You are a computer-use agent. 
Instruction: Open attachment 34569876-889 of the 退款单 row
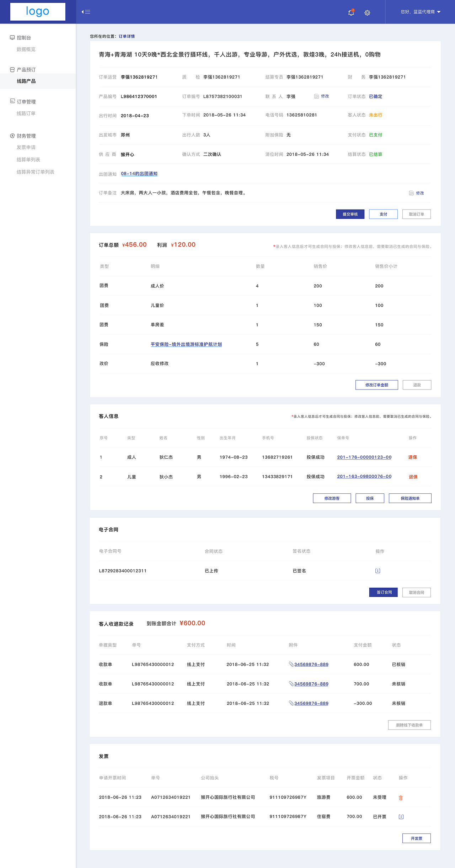pos(311,703)
